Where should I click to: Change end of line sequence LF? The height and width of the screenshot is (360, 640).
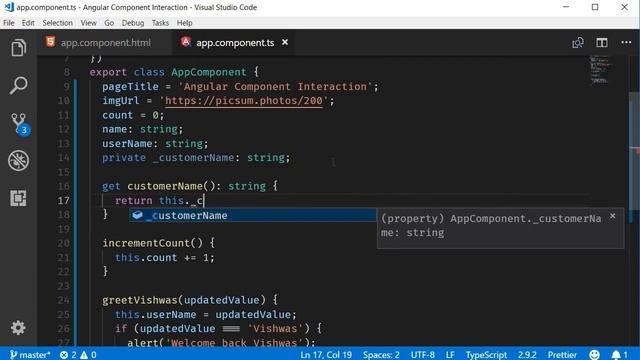click(450, 355)
